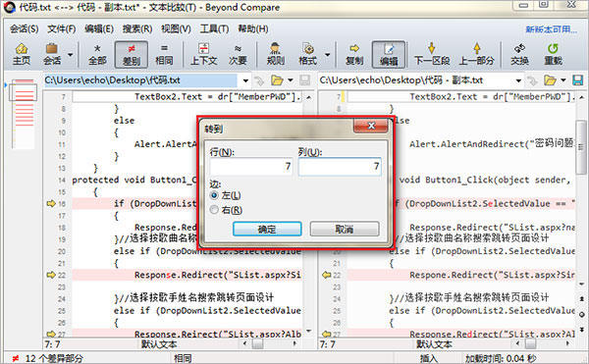The width and height of the screenshot is (589, 364).
Task: Click the 新版本可用 link
Action: pos(551,29)
